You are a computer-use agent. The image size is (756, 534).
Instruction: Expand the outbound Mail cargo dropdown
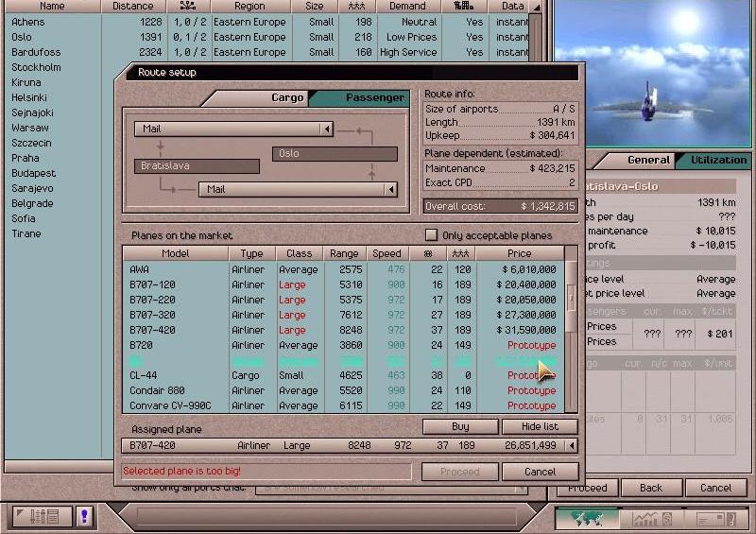[x=327, y=129]
